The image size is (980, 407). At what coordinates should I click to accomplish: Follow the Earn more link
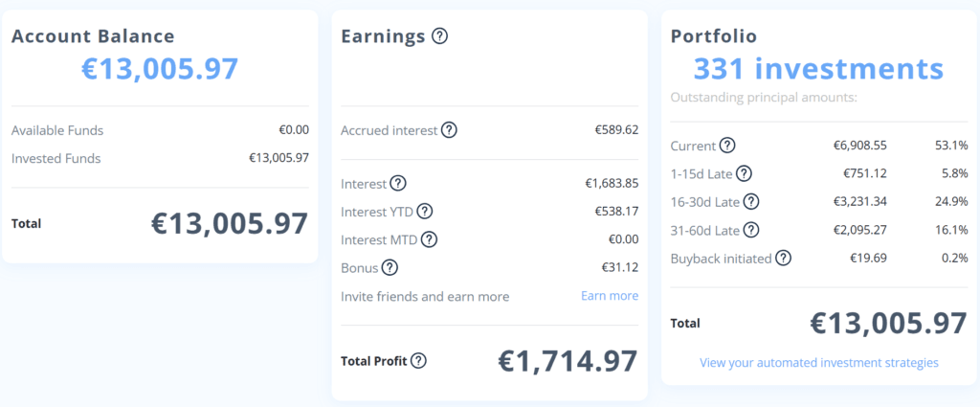point(610,296)
